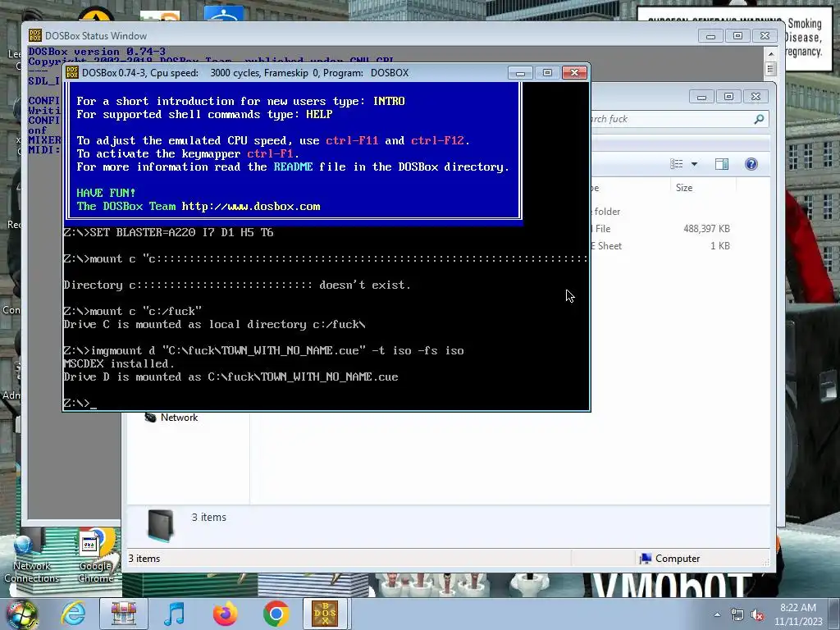840x630 pixels.
Task: Sort files by the Size column header
Action: pos(702,188)
